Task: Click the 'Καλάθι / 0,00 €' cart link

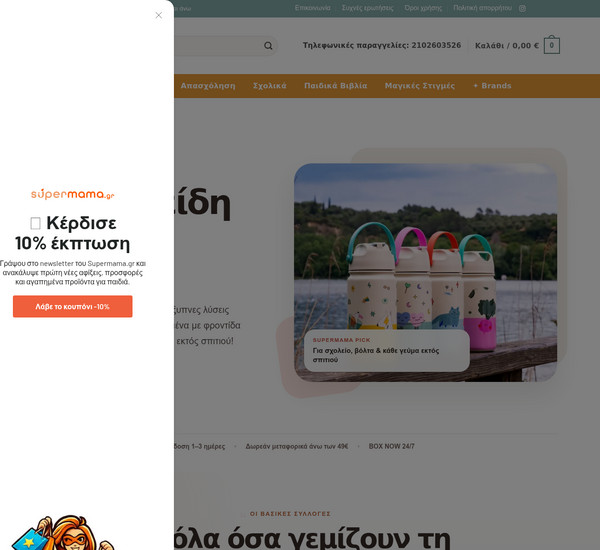Action: coord(507,46)
